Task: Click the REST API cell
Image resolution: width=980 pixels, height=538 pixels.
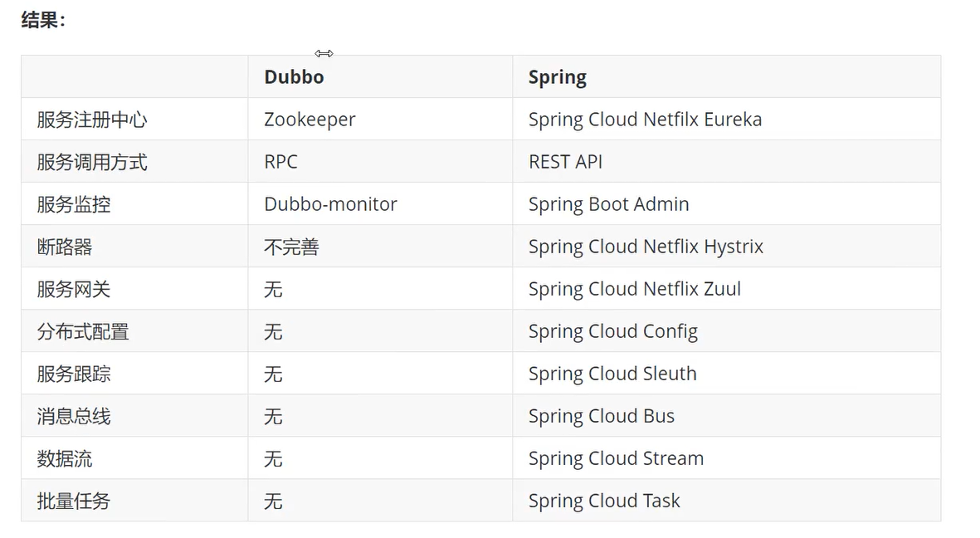Action: (726, 161)
